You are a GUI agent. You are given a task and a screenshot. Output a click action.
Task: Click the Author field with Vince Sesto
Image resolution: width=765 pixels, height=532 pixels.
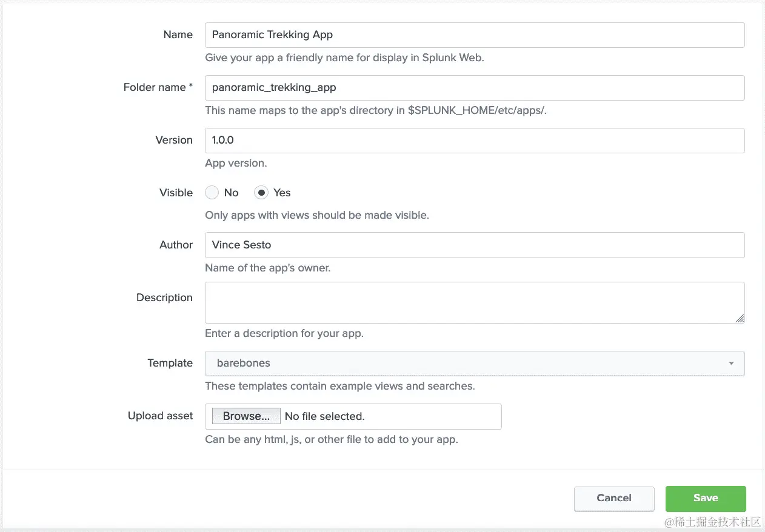coord(475,245)
